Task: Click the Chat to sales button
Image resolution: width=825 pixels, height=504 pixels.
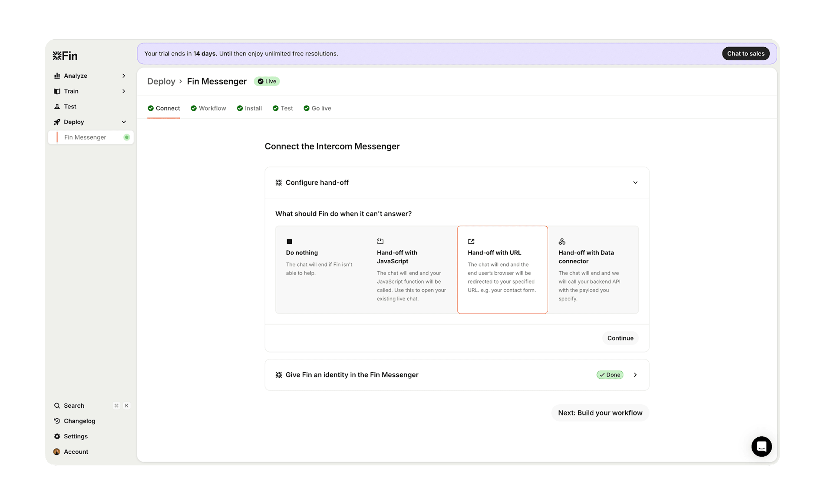Action: pyautogui.click(x=746, y=53)
